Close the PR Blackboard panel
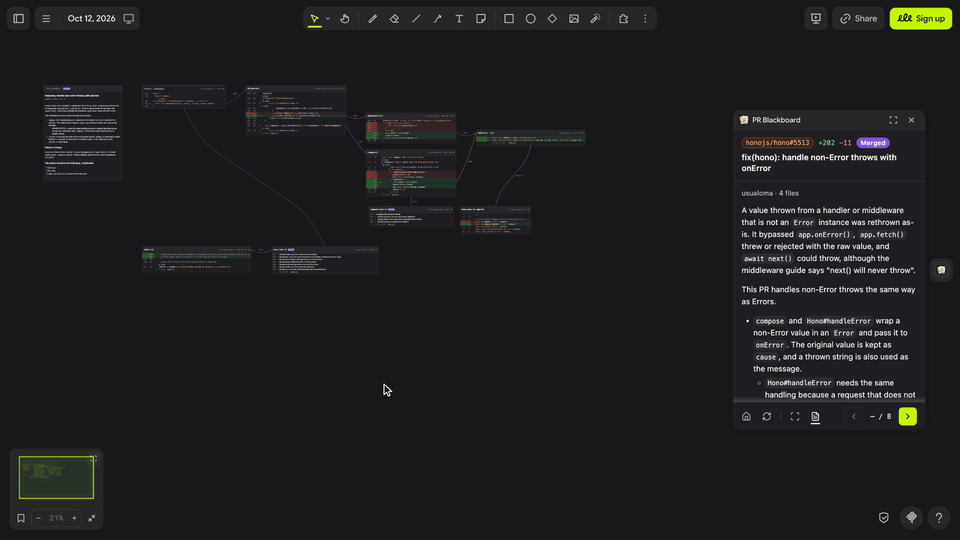 [911, 120]
